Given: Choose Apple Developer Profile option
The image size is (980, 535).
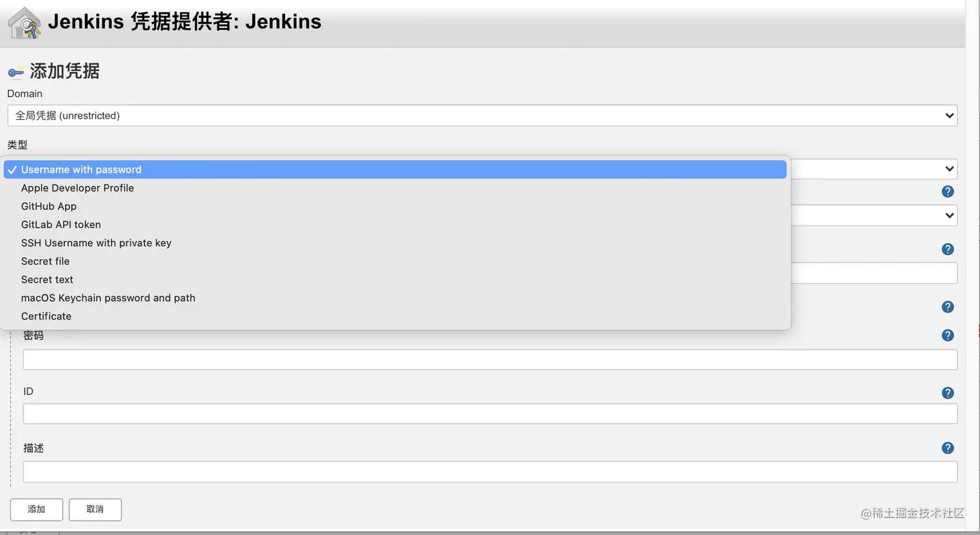Looking at the screenshot, I should 77,188.
